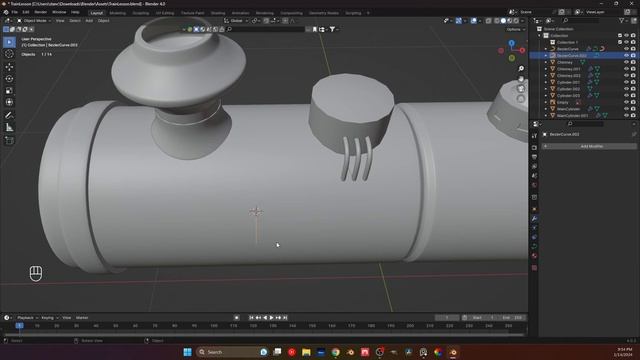Disable rendering for Cylinder.001 camera icon
640x360 pixels.
pos(633,82)
